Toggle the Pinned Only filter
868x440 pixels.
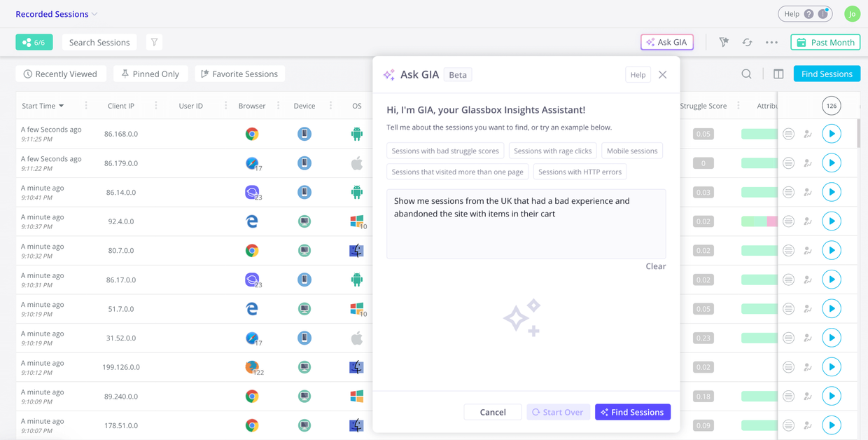coord(150,74)
